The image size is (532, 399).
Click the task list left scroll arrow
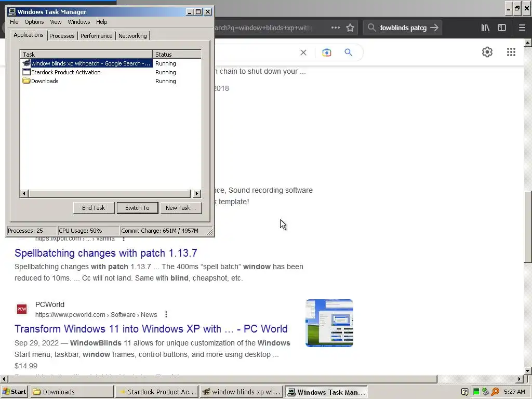24,194
